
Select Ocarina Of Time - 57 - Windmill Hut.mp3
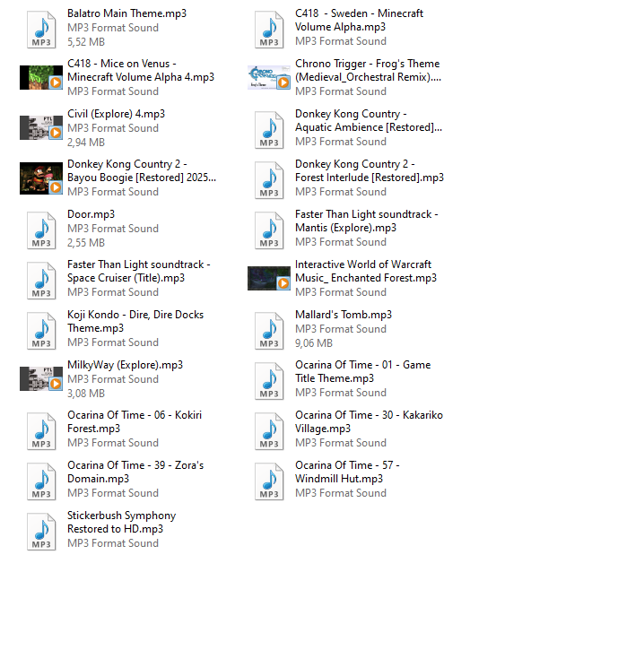click(x=347, y=472)
